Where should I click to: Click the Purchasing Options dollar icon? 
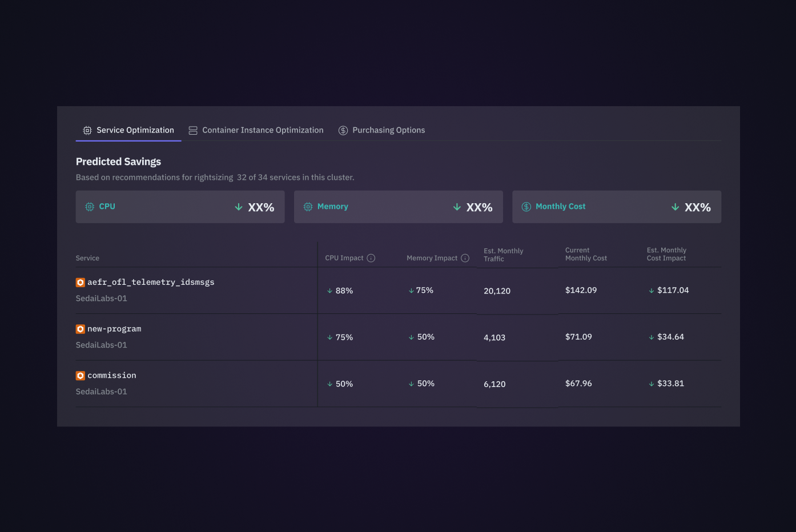pyautogui.click(x=343, y=131)
